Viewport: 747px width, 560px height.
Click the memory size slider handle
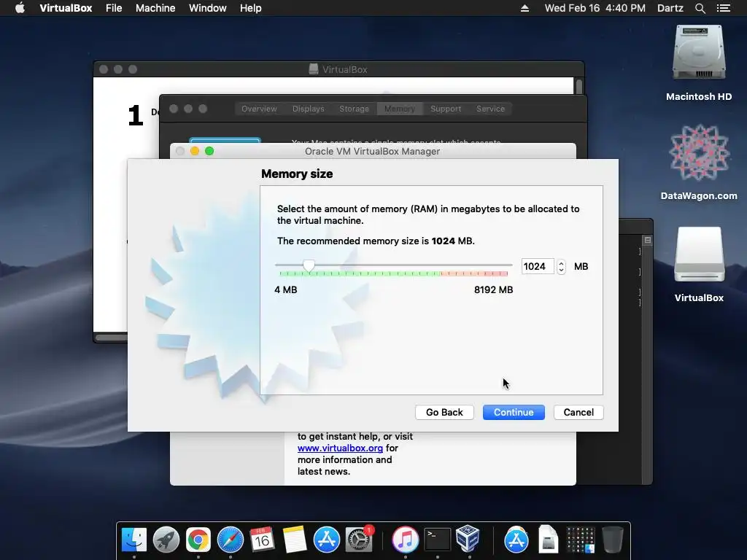pos(309,265)
